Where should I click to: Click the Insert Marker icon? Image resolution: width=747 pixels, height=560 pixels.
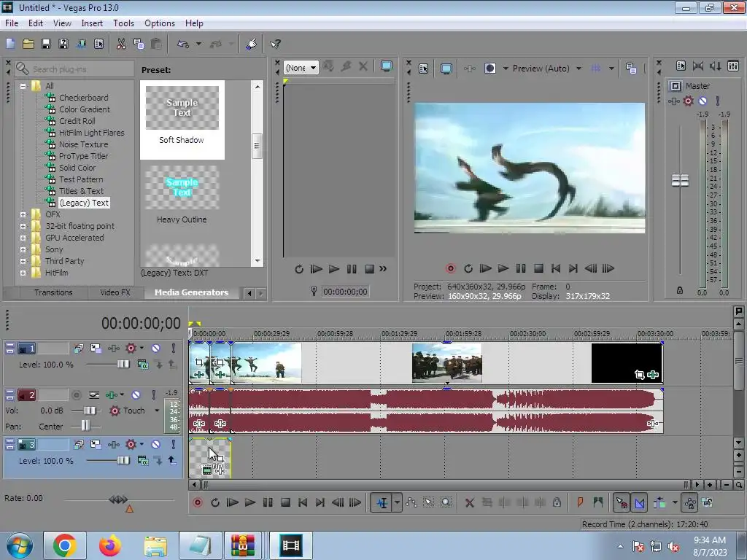[x=581, y=502]
